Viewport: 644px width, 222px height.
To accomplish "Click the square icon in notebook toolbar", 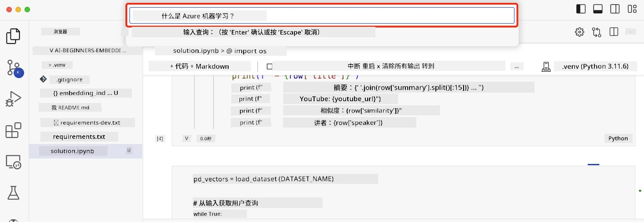I will pos(270,66).
